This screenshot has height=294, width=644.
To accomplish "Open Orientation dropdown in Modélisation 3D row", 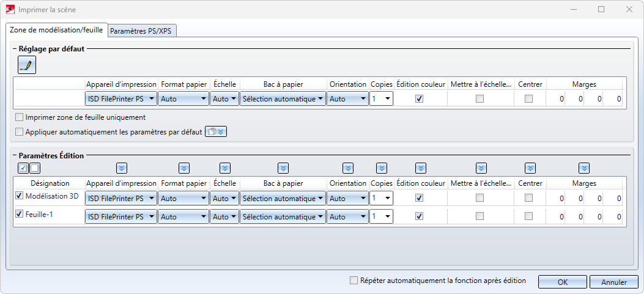I will [x=347, y=199].
